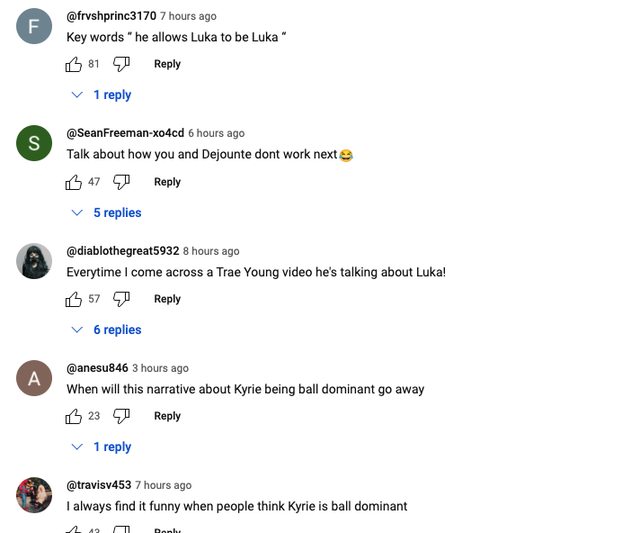Like the comment by @frvshprinc3170
This screenshot has height=533, width=640.
[74, 64]
